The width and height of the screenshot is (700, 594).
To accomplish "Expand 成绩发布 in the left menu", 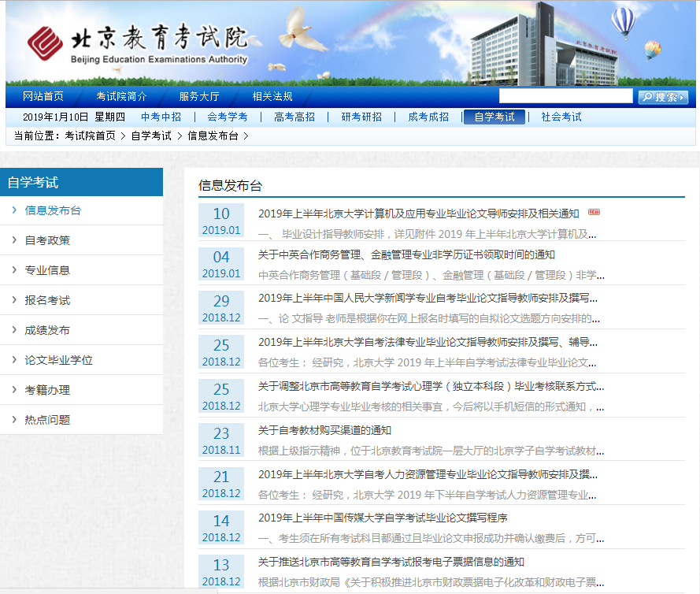I will tap(47, 330).
